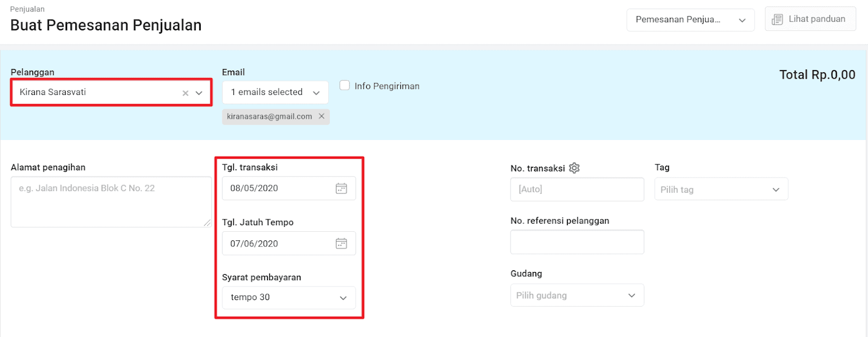This screenshot has width=868, height=337.
Task: Click the 08/05/2020 transaction date field
Action: (x=289, y=188)
